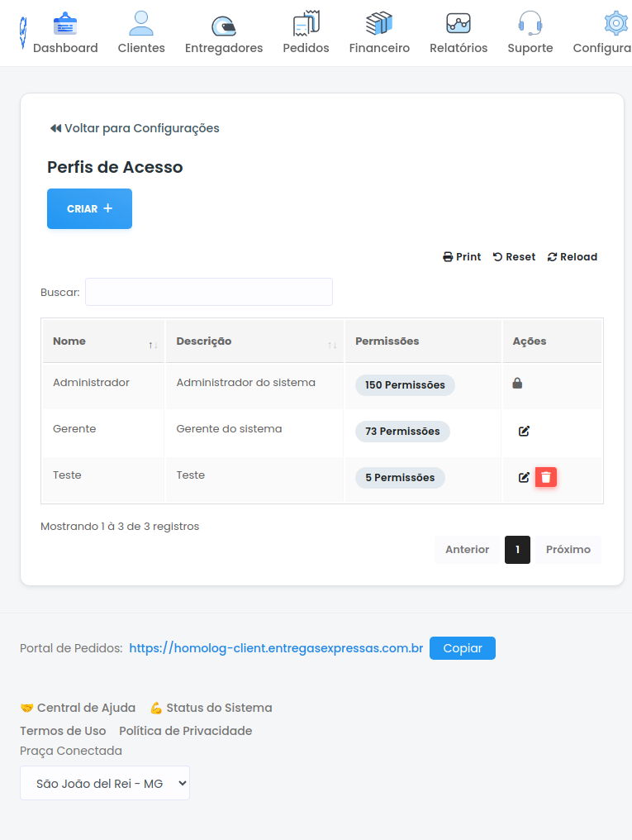Open Pedidos from the receipt icon
632x840 pixels.
point(306,22)
